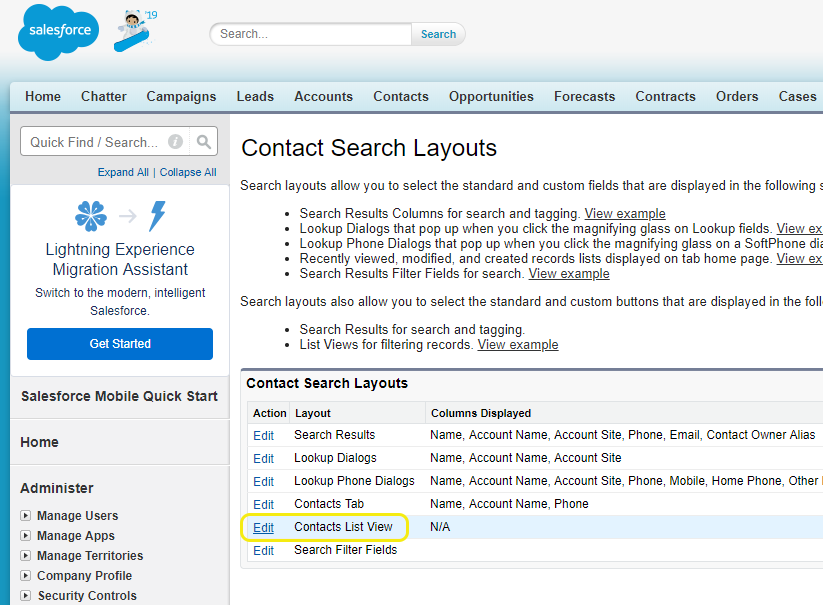Focus the global Search text field

(x=311, y=34)
